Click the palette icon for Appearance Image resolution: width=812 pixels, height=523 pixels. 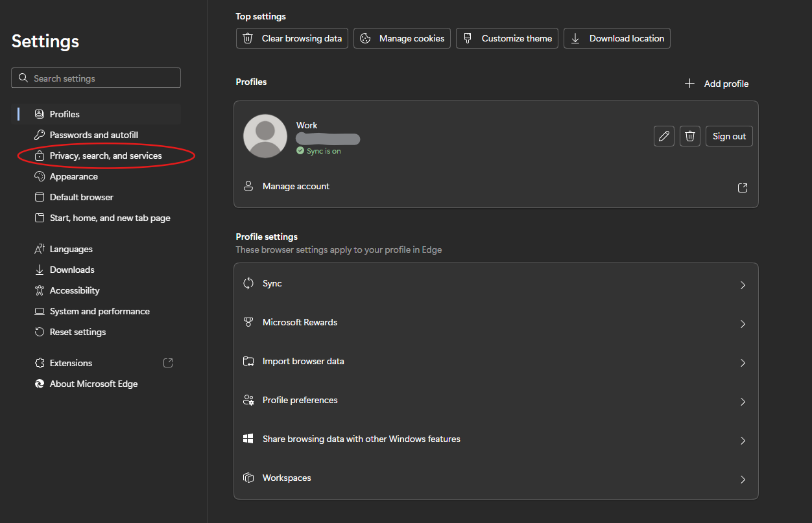point(39,176)
